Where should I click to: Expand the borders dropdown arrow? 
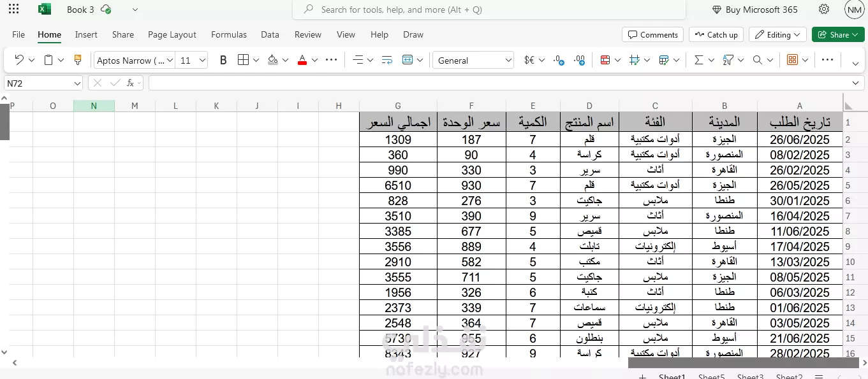tap(256, 60)
